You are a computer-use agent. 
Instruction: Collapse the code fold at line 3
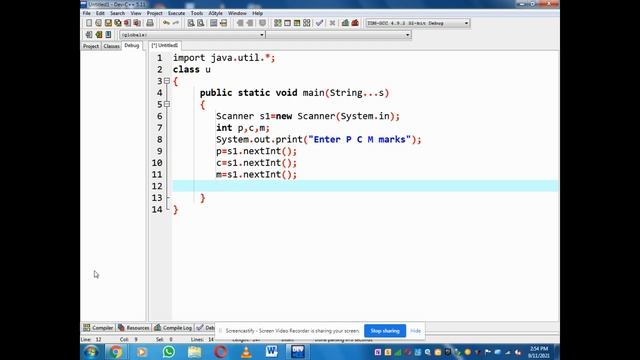(167, 81)
